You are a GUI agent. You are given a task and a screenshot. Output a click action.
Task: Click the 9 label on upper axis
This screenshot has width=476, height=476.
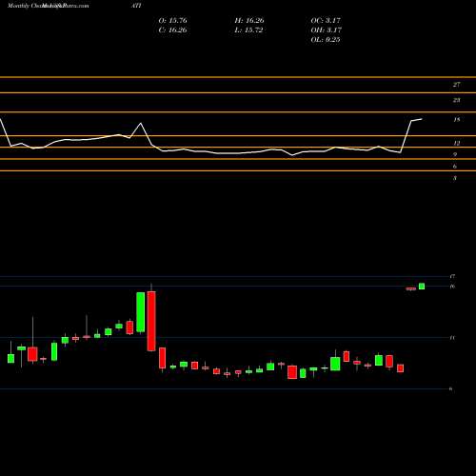pyautogui.click(x=455, y=155)
